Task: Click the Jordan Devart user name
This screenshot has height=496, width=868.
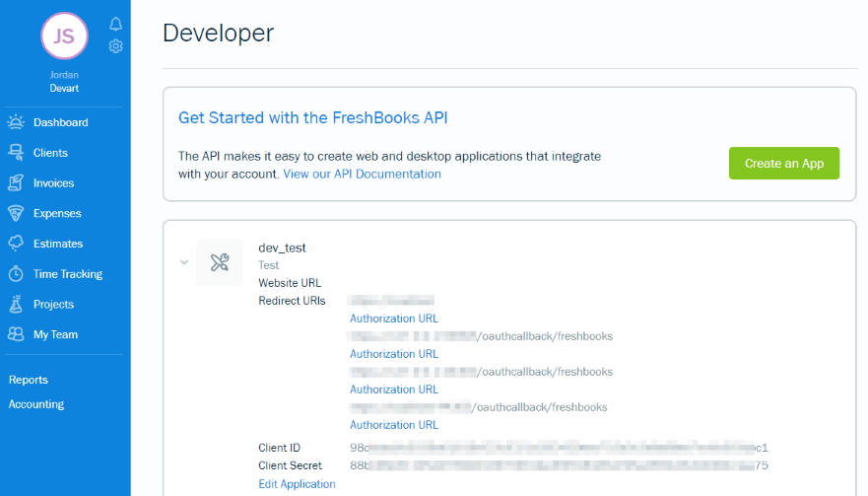Action: coord(64,82)
